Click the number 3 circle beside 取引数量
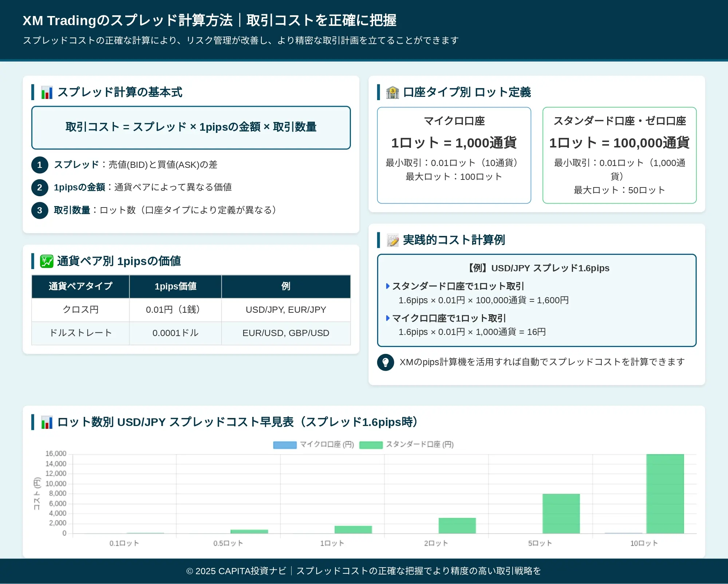728x584 pixels. (40, 210)
